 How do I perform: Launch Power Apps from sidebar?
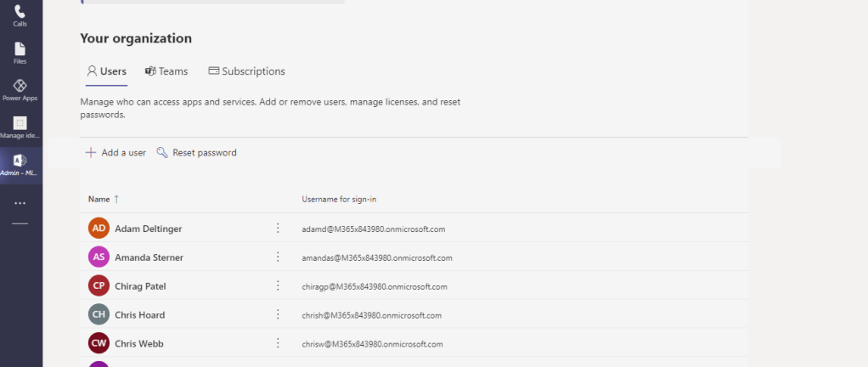[x=20, y=89]
